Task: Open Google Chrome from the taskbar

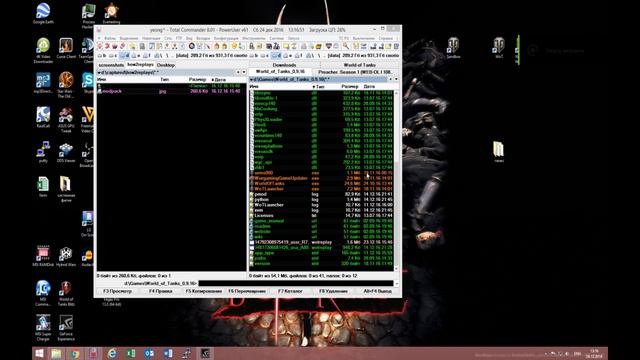Action: (75, 353)
